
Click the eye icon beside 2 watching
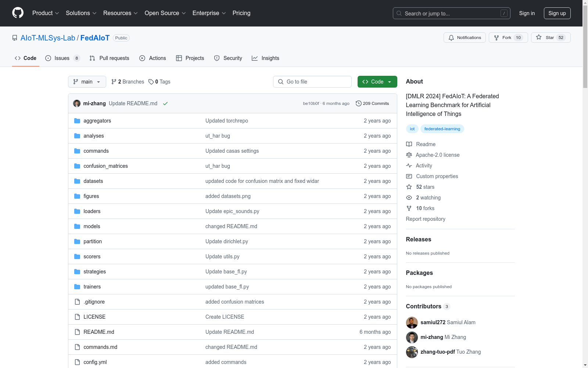click(x=409, y=198)
